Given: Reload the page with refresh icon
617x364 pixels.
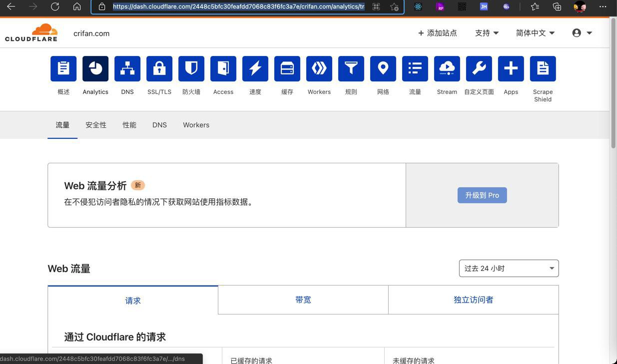Looking at the screenshot, I should pos(55,6).
